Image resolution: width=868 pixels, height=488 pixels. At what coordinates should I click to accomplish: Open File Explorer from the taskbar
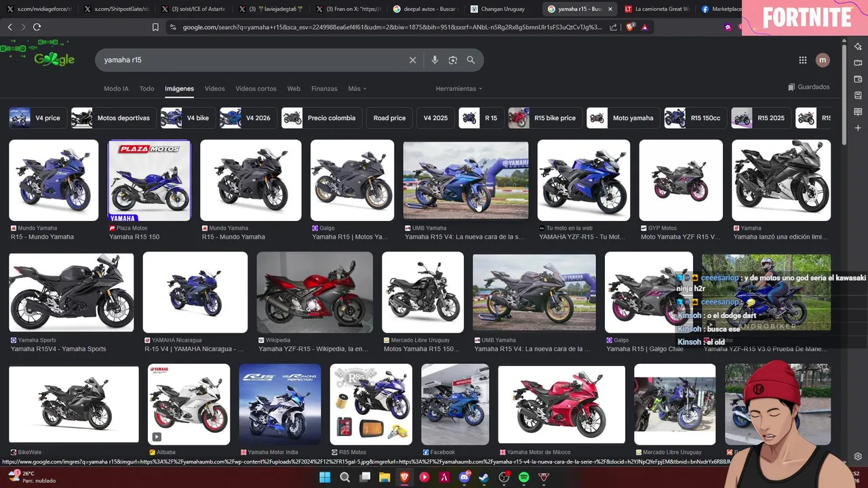click(384, 477)
